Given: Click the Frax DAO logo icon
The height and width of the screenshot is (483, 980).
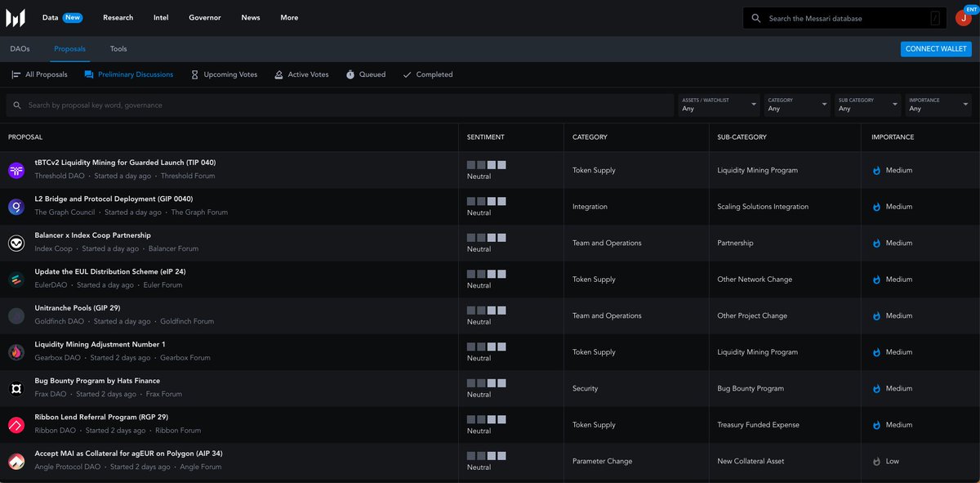Looking at the screenshot, I should coord(16,388).
